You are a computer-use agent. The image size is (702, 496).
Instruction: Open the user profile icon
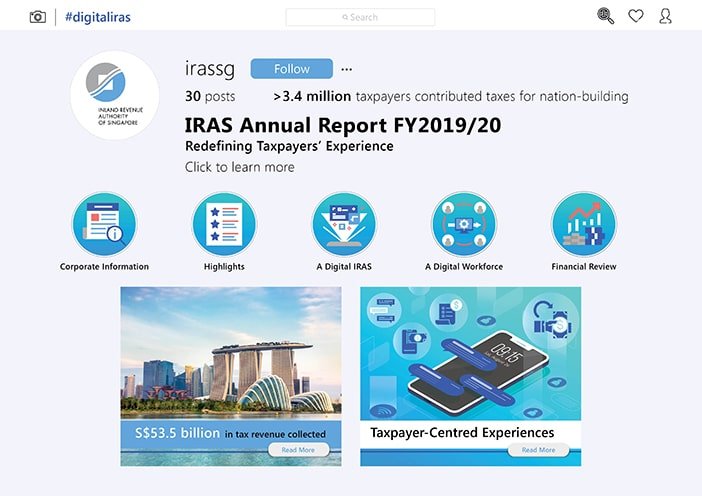click(x=665, y=16)
